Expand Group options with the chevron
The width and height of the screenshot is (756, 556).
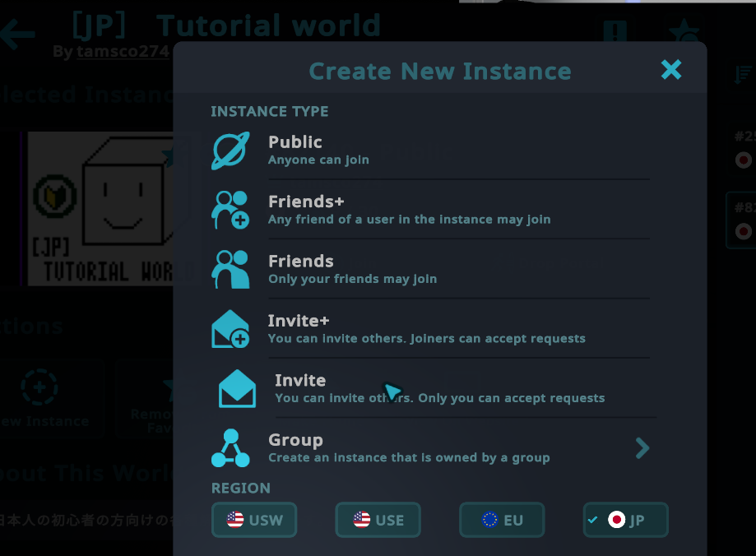pyautogui.click(x=642, y=448)
